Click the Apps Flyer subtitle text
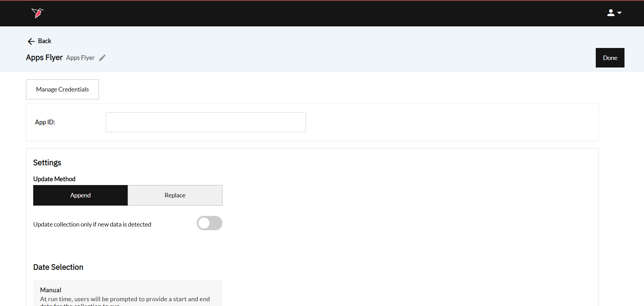644x306 pixels. (80, 58)
